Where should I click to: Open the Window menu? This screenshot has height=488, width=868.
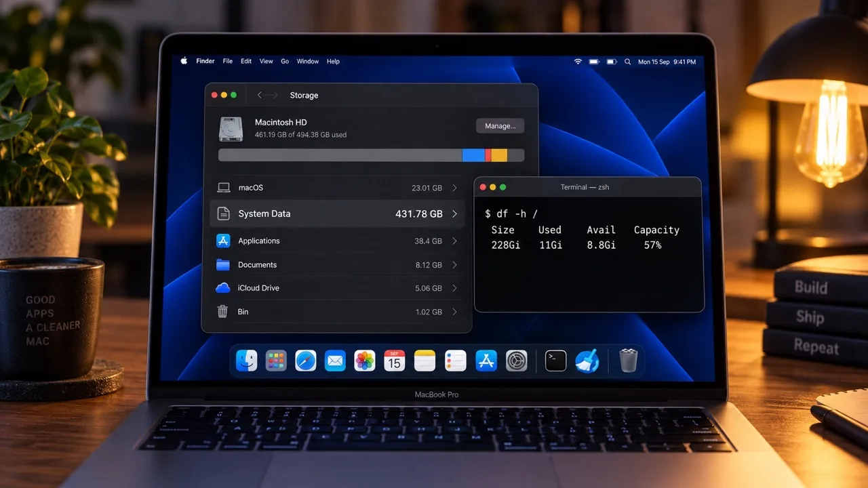click(x=308, y=61)
